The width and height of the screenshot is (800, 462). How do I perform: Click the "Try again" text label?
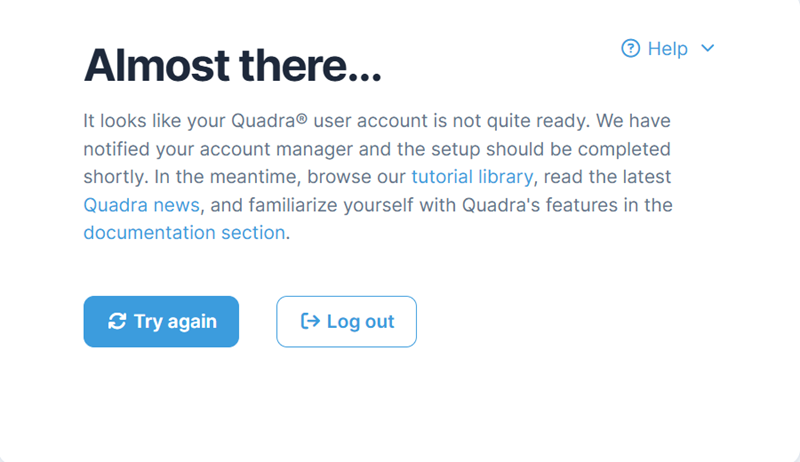pos(175,321)
